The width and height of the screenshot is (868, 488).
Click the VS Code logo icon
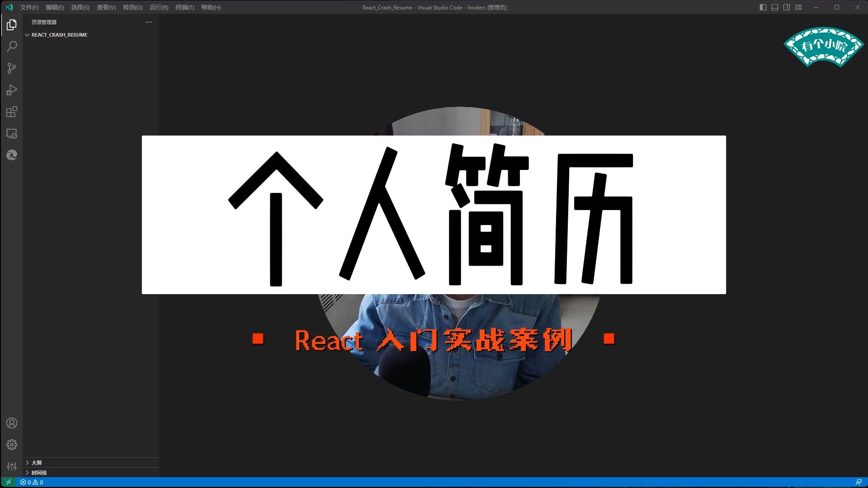point(9,7)
